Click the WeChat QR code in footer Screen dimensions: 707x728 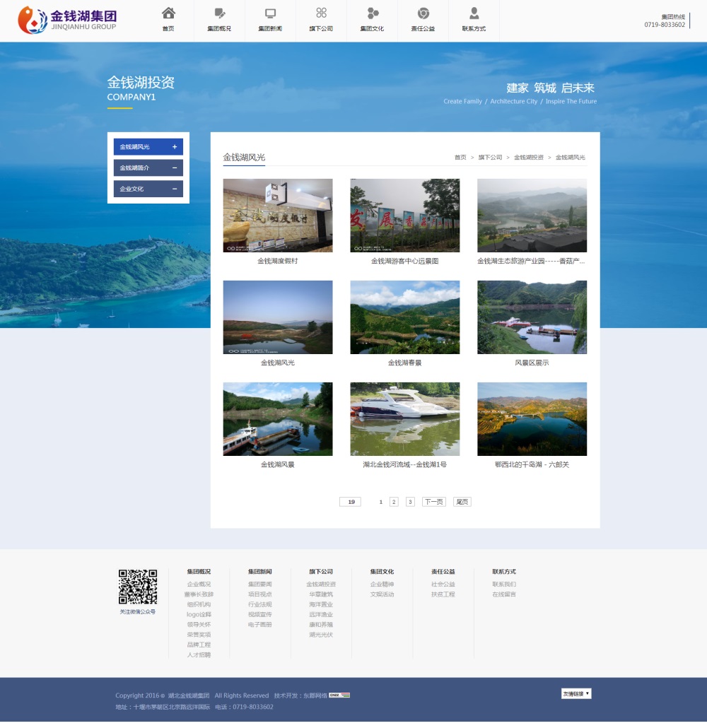pos(137,587)
